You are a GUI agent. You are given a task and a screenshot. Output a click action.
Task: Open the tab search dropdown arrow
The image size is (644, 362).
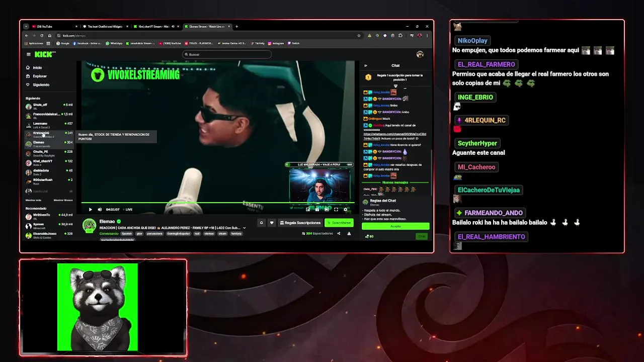pos(26,26)
